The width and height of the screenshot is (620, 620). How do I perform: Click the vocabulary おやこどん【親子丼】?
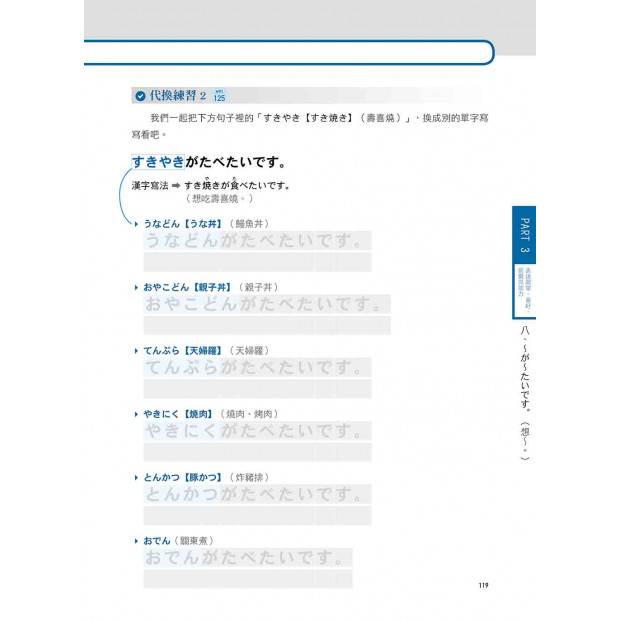[x=187, y=287]
